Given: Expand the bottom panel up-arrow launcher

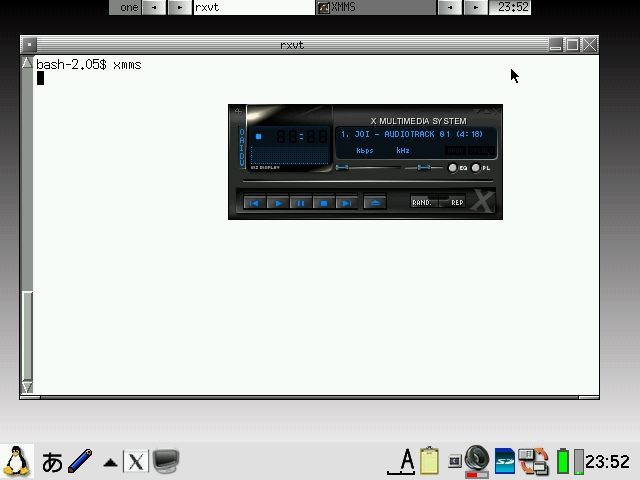Looking at the screenshot, I should 110,462.
